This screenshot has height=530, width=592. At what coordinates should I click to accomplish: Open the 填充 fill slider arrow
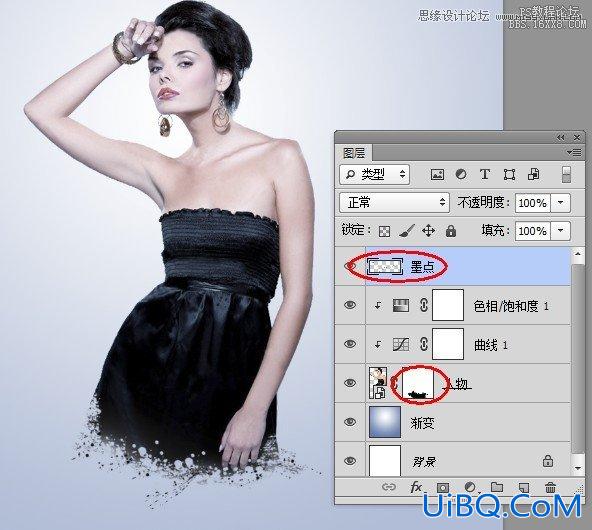click(x=561, y=230)
